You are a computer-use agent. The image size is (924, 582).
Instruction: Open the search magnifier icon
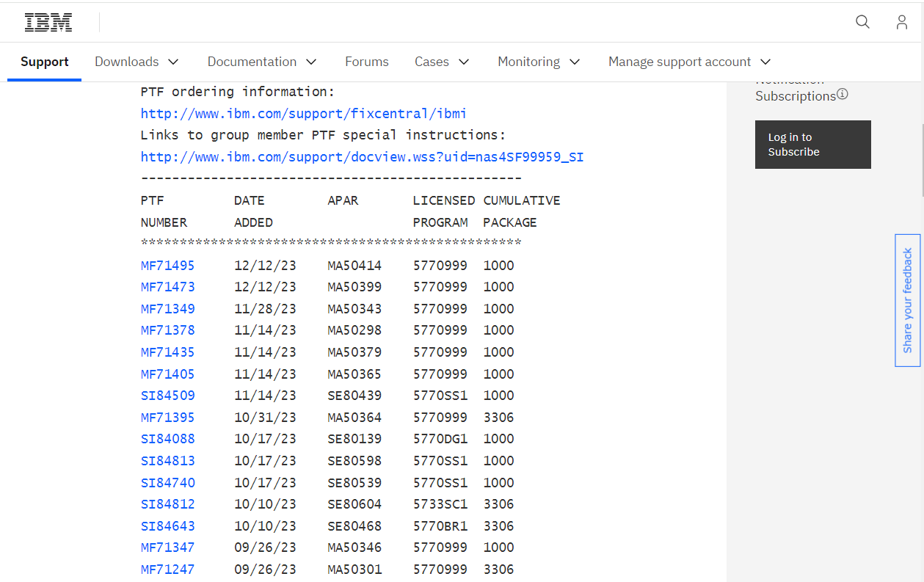[x=862, y=22]
